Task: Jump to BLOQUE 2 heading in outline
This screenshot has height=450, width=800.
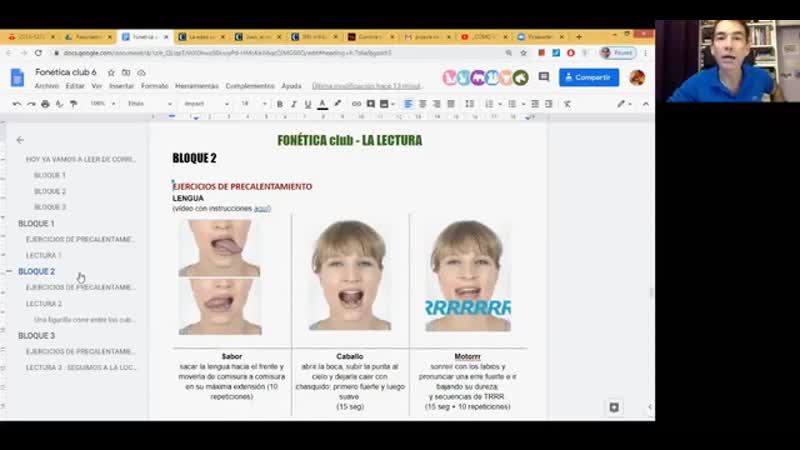Action: [36, 271]
